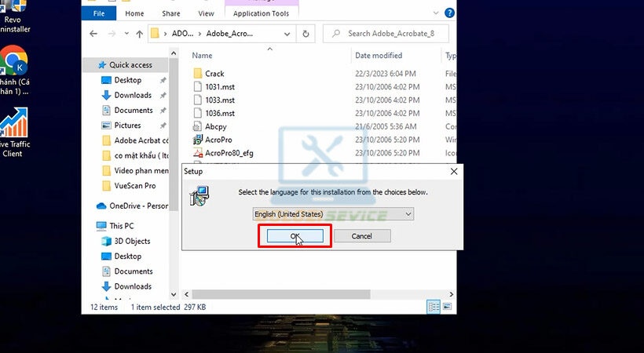The height and width of the screenshot is (353, 644).
Task: Open the File tab in Explorer
Action: pos(99,13)
